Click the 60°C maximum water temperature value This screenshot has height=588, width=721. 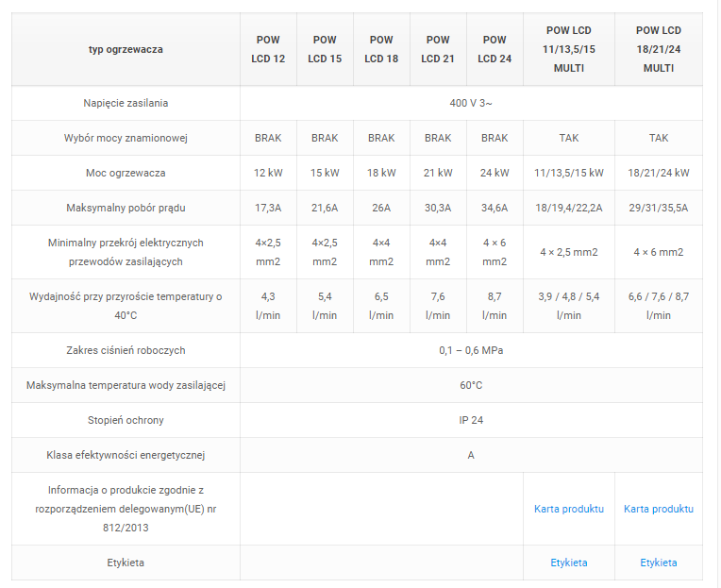[x=471, y=385]
